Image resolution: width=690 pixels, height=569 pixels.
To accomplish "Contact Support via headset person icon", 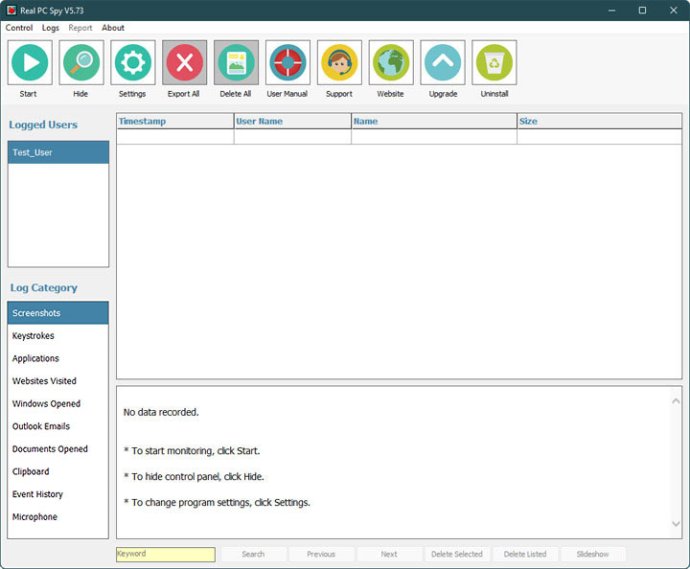I will (339, 62).
